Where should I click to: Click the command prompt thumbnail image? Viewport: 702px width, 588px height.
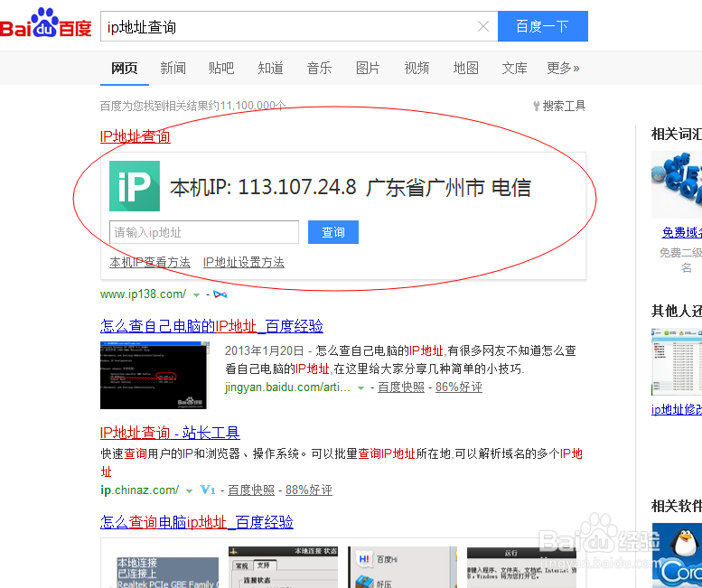click(x=154, y=375)
